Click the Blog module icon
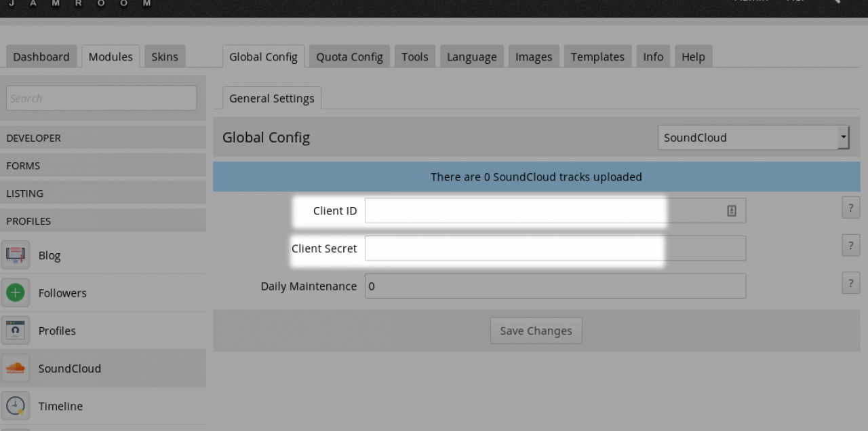This screenshot has width=868, height=431. [15, 255]
